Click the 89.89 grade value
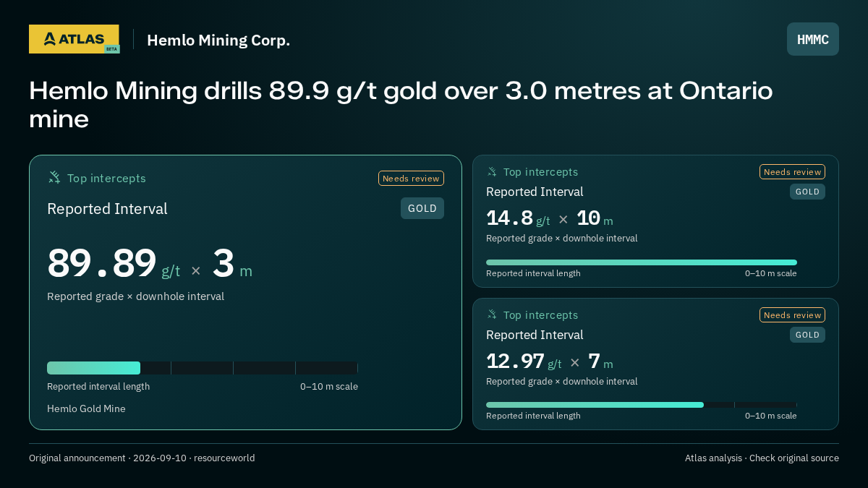The height and width of the screenshot is (488, 868). 102,263
